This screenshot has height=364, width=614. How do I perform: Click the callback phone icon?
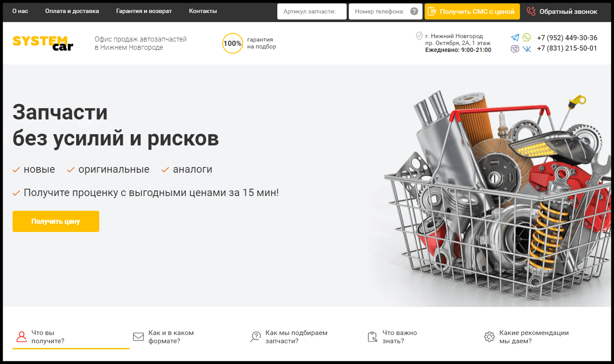[531, 11]
